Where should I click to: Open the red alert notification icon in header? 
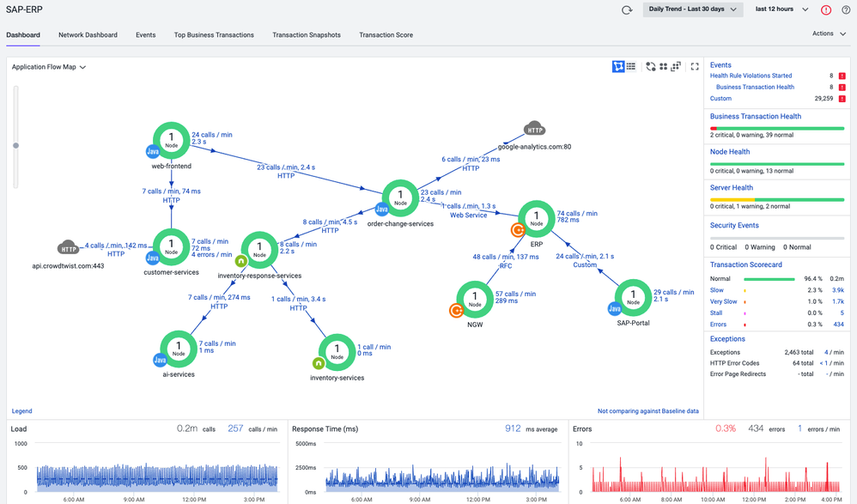[x=826, y=9]
